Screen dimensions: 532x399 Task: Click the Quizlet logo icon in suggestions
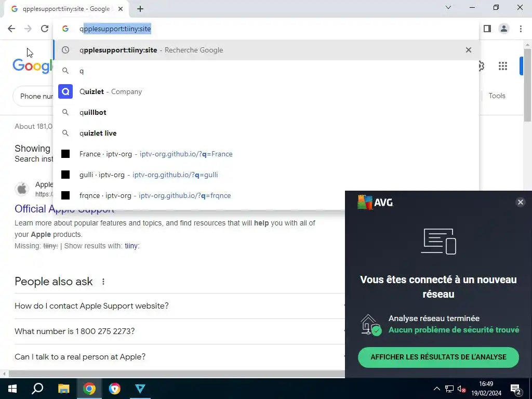65,91
